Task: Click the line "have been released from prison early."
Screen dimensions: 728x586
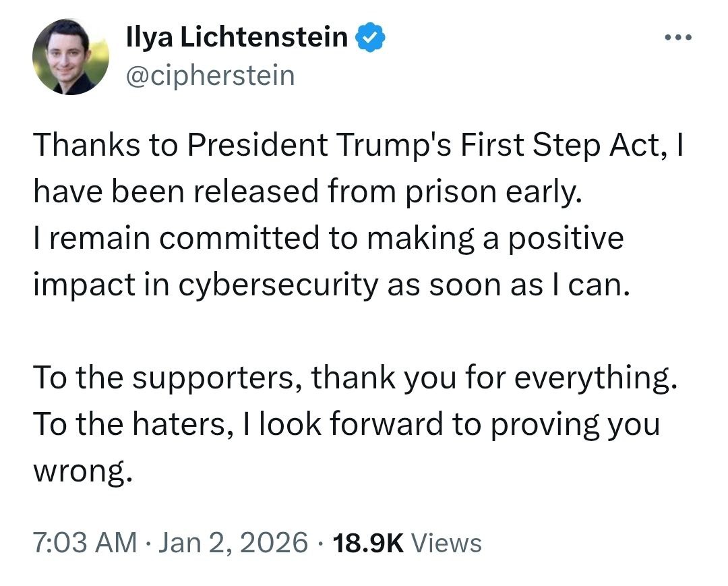Action: point(307,193)
